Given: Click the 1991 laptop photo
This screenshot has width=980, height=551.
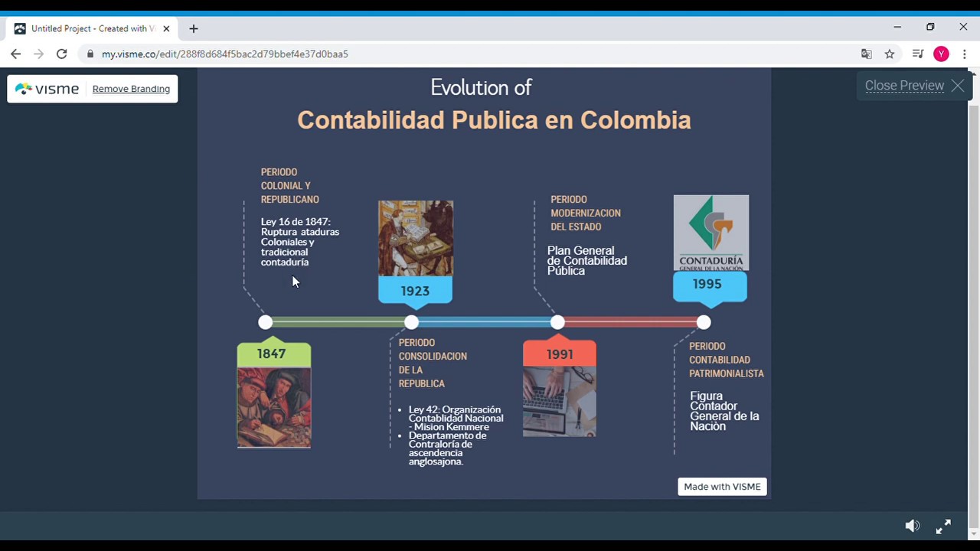Looking at the screenshot, I should pyautogui.click(x=560, y=402).
